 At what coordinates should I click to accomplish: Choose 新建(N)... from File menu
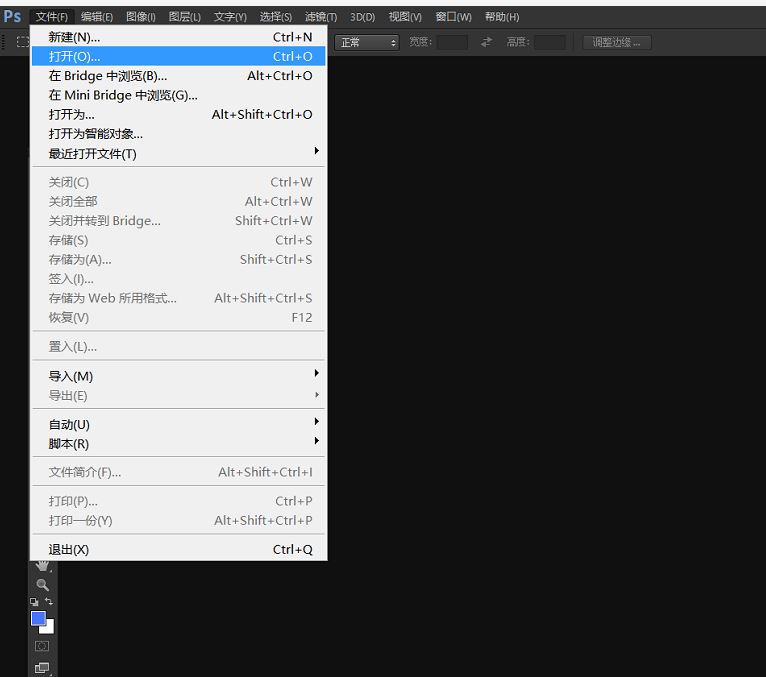[x=178, y=37]
